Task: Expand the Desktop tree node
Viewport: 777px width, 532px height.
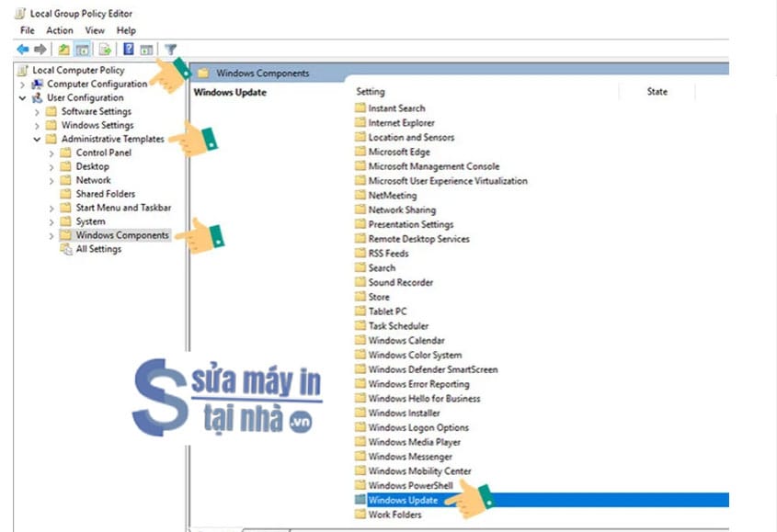Action: click(51, 167)
